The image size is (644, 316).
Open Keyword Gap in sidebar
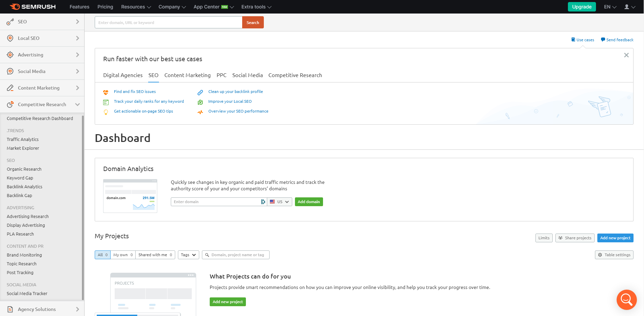(x=20, y=178)
